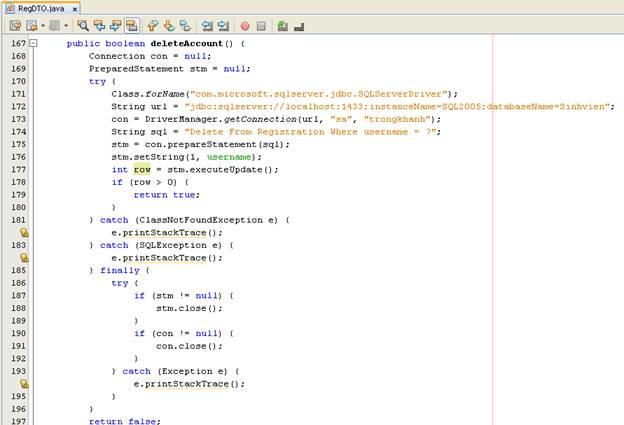Image resolution: width=624 pixels, height=425 pixels.
Task: Click the SQLServerDriver class string on line 171
Action: (318, 94)
